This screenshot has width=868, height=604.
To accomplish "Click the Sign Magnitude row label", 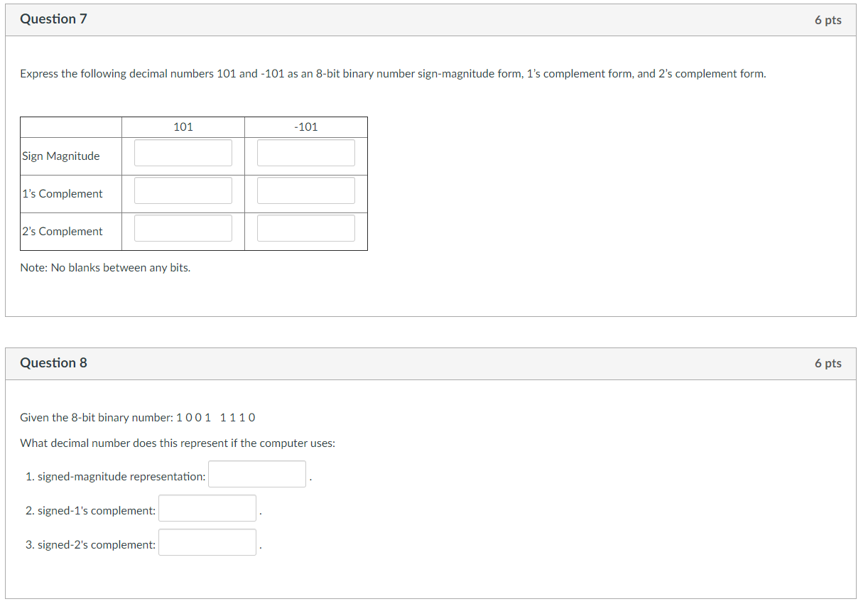I will (61, 156).
